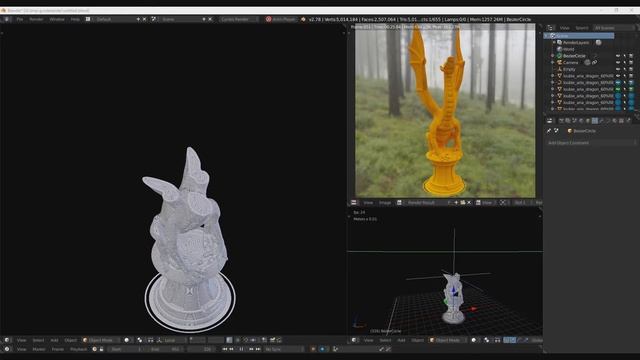Open Object Mode dropdown in small 3D view

point(448,340)
